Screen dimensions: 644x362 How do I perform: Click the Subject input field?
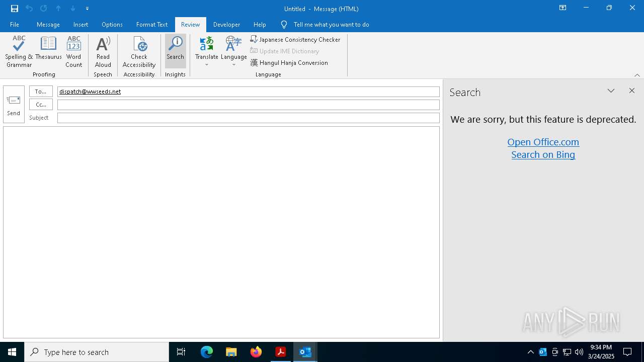[249, 118]
